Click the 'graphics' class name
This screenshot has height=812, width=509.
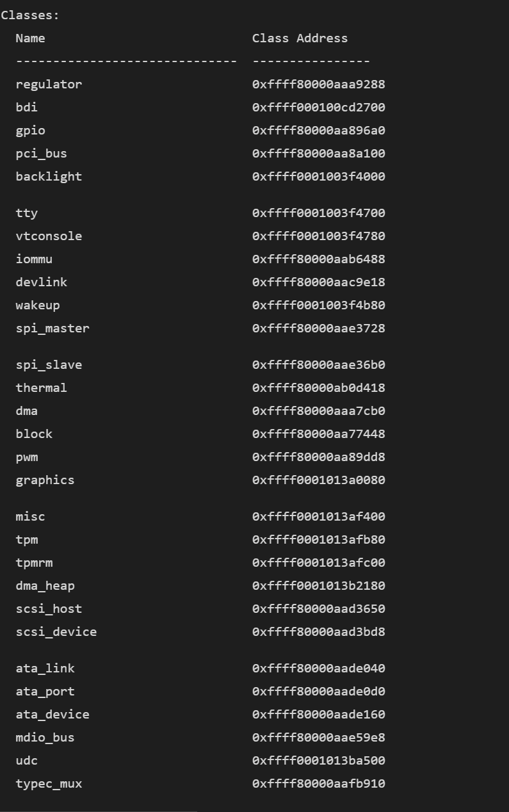tap(45, 480)
